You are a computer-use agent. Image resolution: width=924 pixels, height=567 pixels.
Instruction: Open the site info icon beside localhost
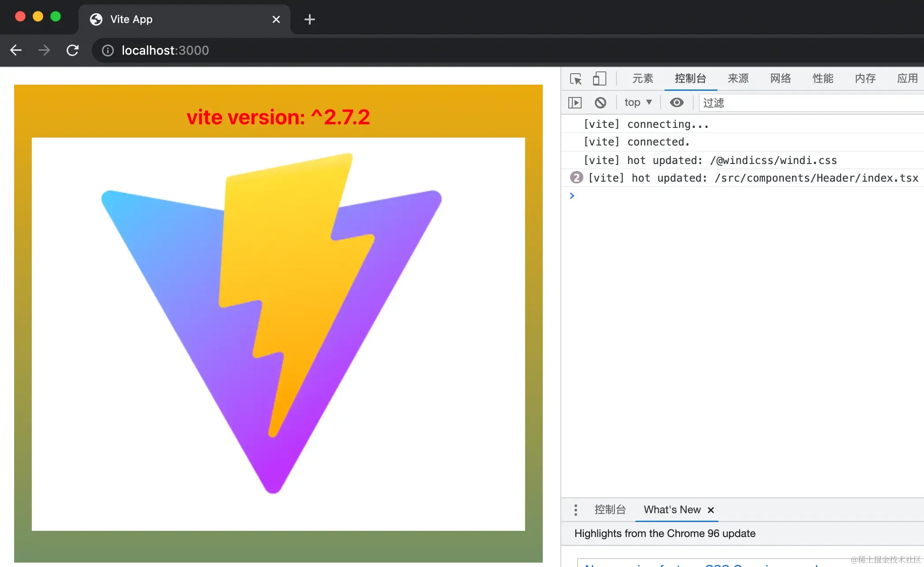108,51
